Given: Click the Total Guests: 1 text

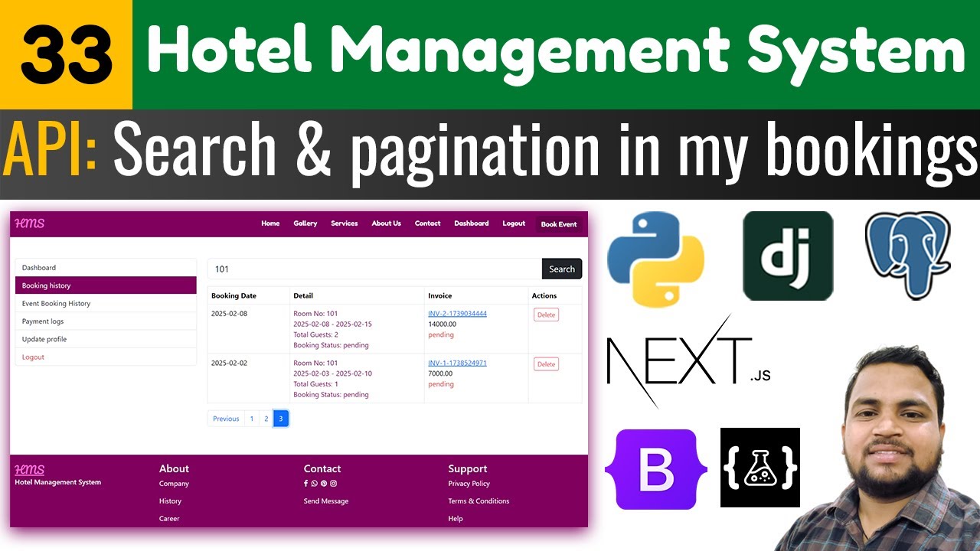Looking at the screenshot, I should click(315, 385).
